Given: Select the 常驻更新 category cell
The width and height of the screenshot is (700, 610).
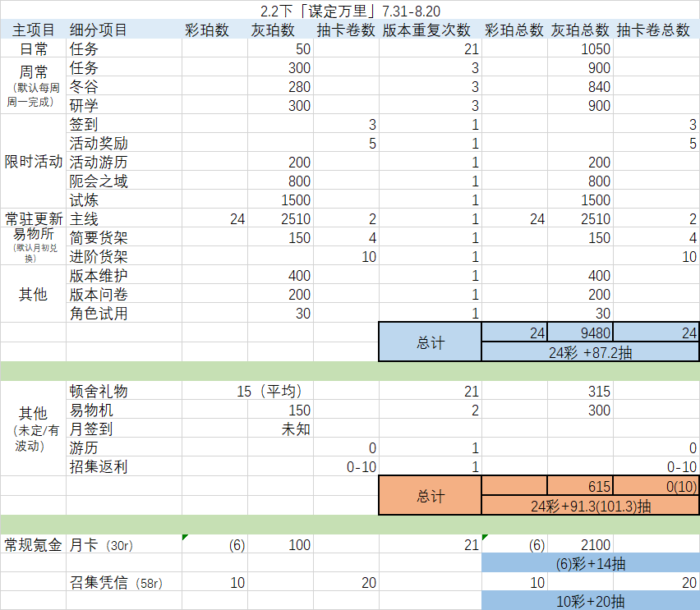Looking at the screenshot, I should [x=34, y=218].
